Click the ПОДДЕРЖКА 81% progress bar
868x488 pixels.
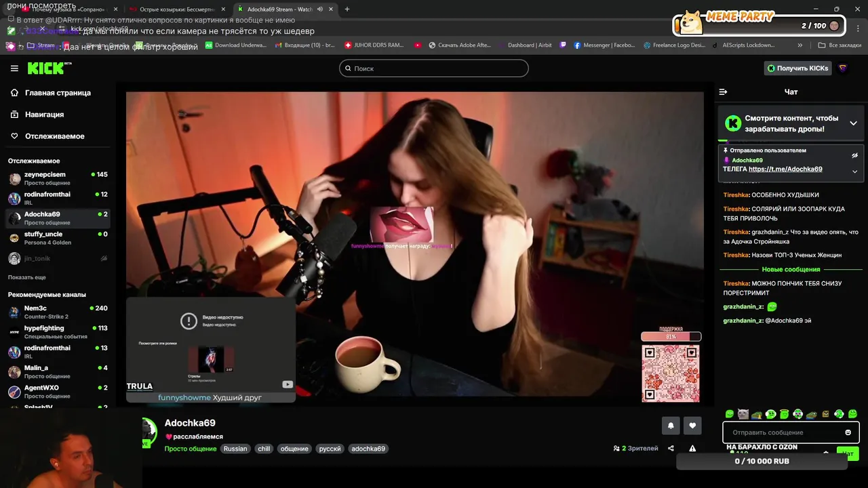click(x=671, y=336)
